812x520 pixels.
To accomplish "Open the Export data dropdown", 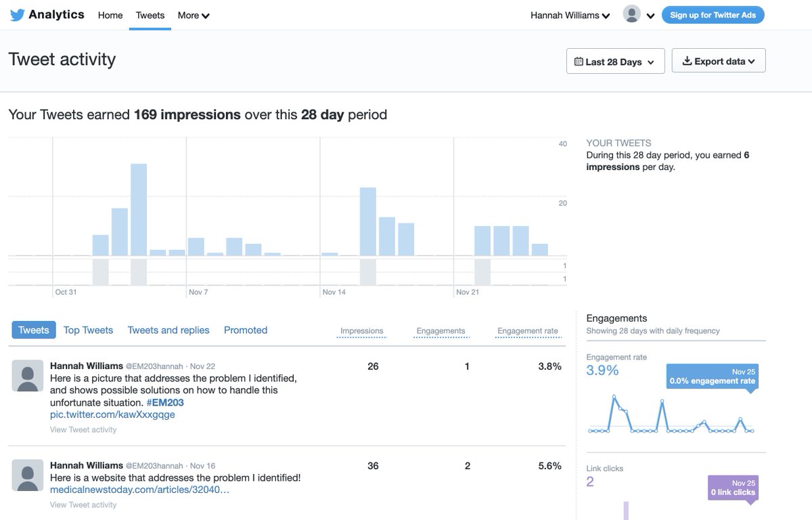I will pos(719,61).
